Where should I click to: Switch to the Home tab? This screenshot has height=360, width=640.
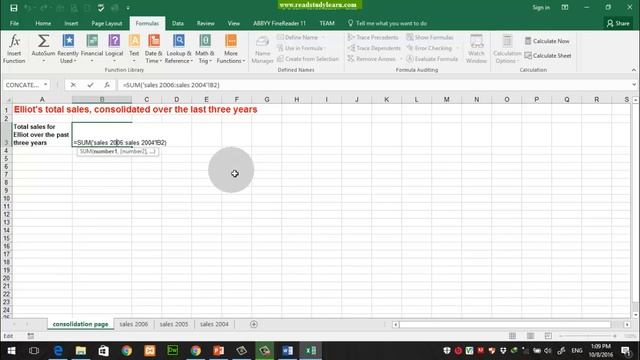pos(43,23)
